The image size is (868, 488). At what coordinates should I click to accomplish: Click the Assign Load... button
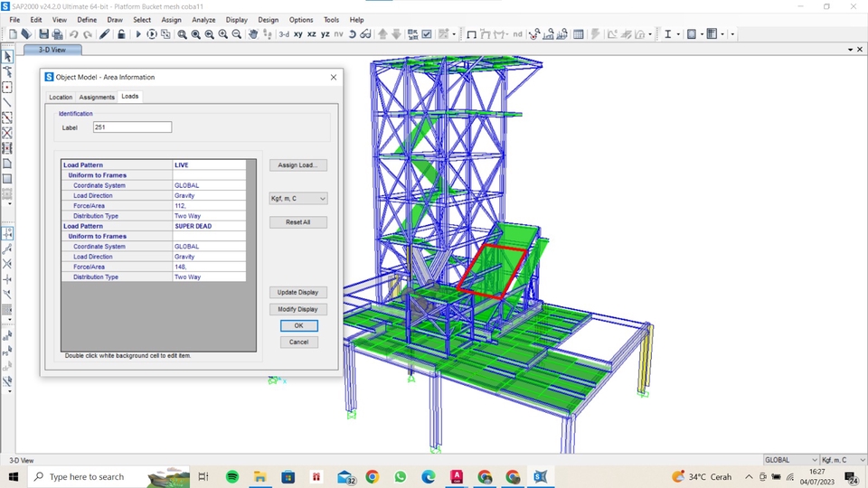(298, 165)
